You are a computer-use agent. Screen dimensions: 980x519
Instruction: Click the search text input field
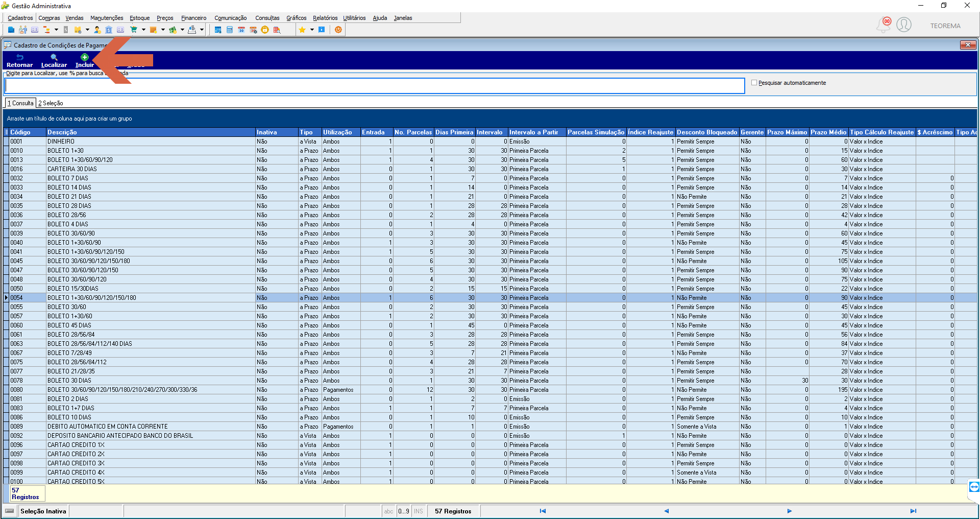tap(375, 86)
